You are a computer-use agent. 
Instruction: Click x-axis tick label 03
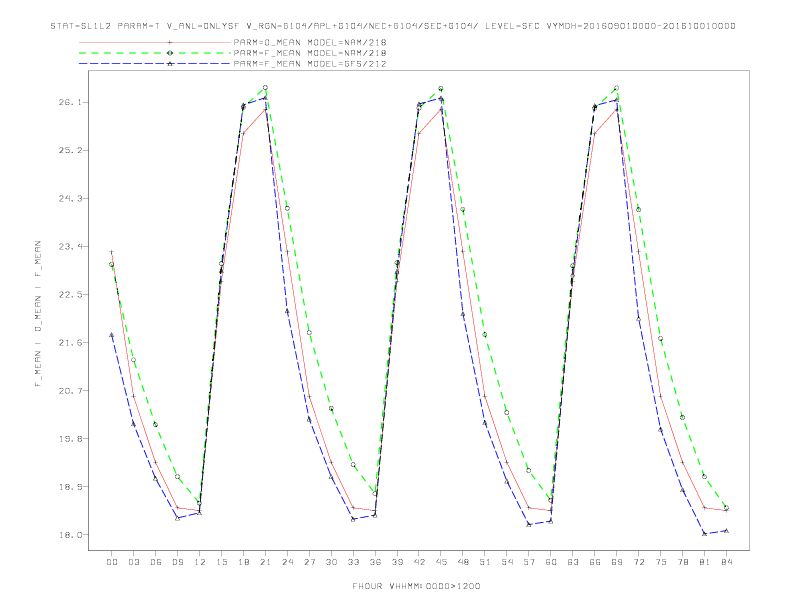[134, 562]
